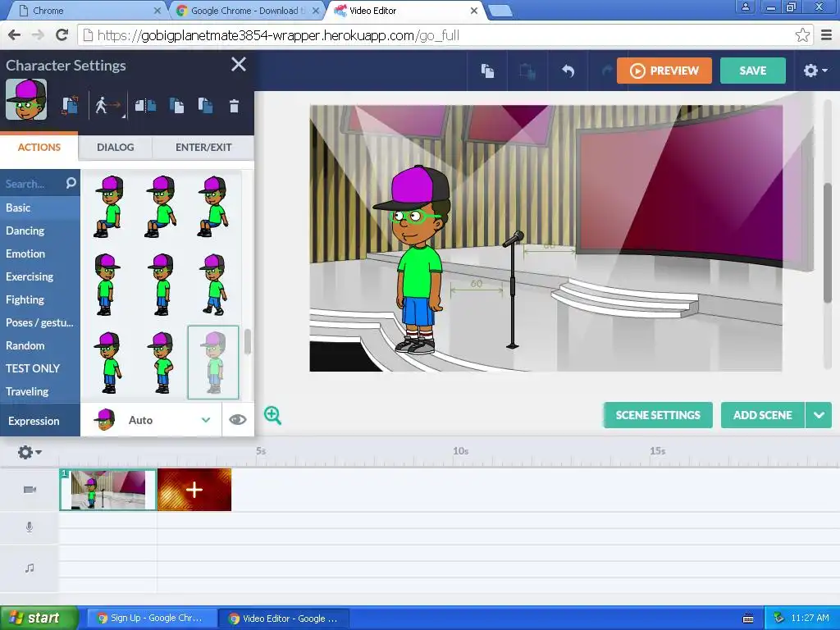Open the timeline settings gear dropdown
840x630 pixels.
30,452
